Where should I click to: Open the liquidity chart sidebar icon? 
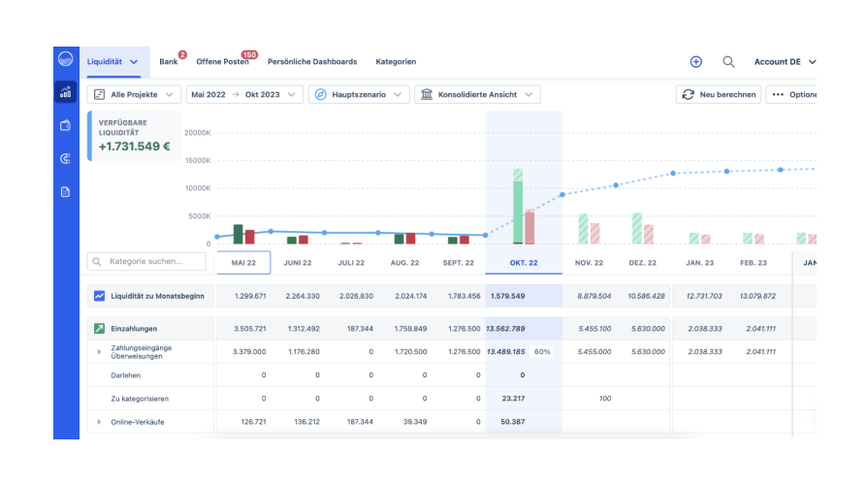click(65, 93)
